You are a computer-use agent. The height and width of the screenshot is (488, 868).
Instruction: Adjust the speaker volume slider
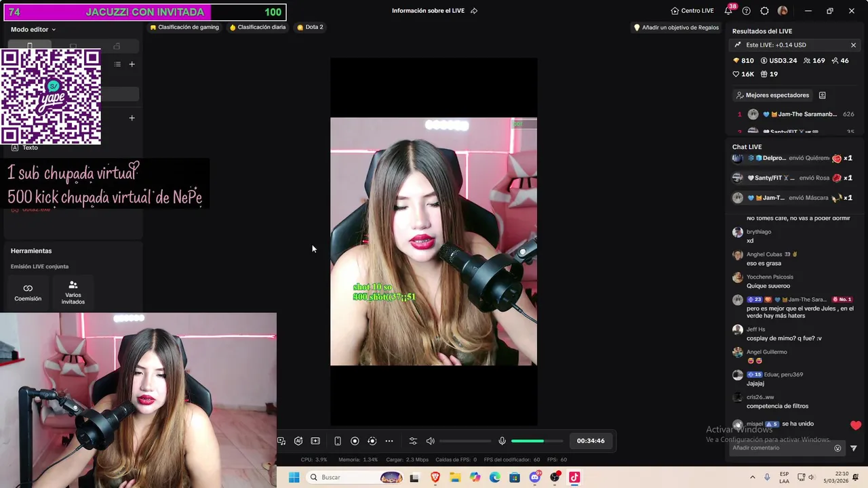pos(466,441)
